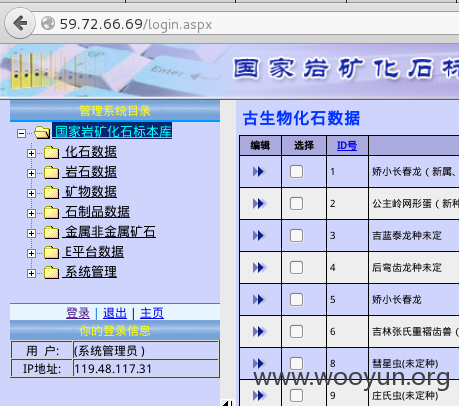459x406 pixels.
Task: Click the edit arrow icon for row ID 1
Action: pyautogui.click(x=259, y=172)
